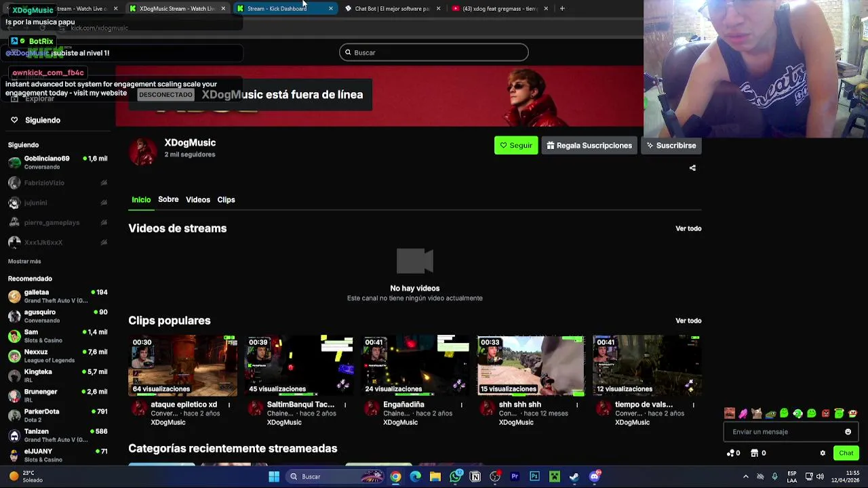
Task: Share the channel with share icon
Action: click(692, 168)
